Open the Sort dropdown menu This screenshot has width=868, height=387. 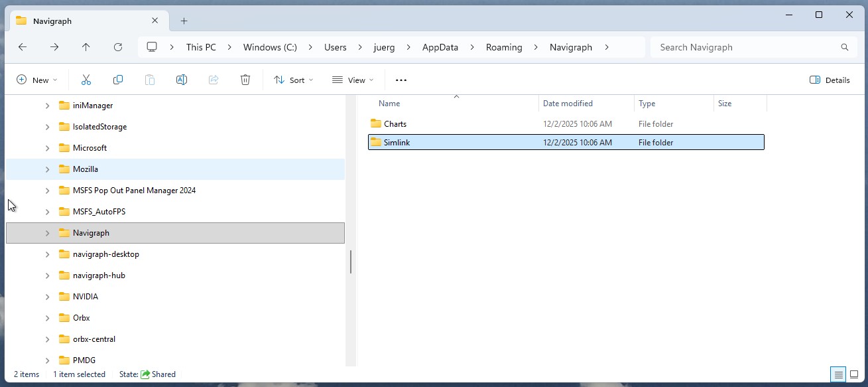coord(293,80)
